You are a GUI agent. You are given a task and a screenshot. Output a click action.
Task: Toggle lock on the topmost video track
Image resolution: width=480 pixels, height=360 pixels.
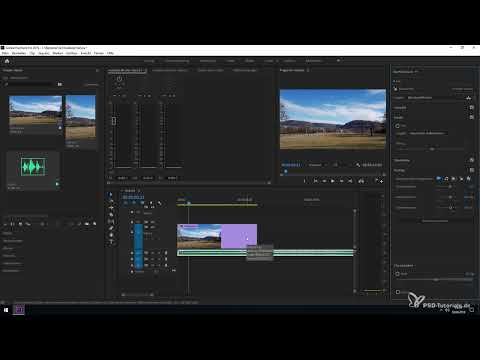click(x=132, y=212)
